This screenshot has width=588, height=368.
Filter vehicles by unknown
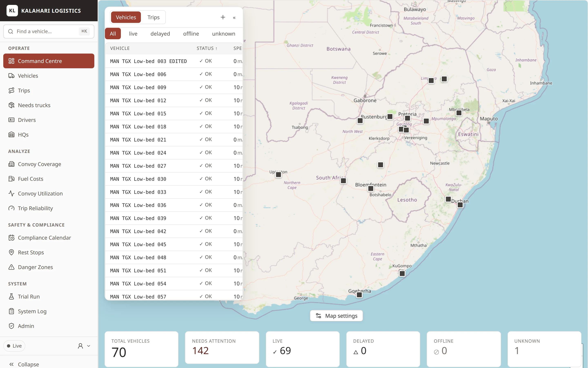tap(224, 34)
